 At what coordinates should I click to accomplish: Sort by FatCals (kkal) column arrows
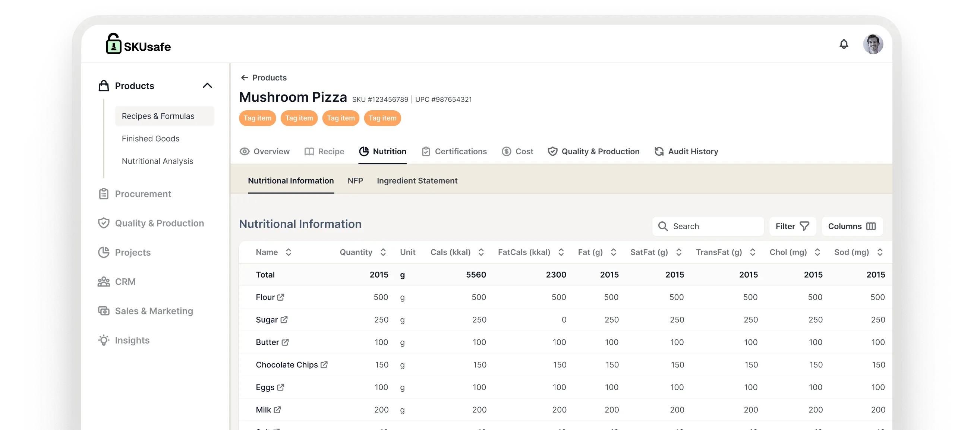pos(561,252)
